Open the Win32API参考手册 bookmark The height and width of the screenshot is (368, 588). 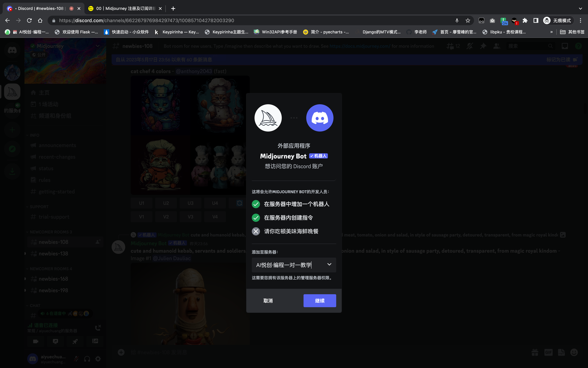coord(275,32)
